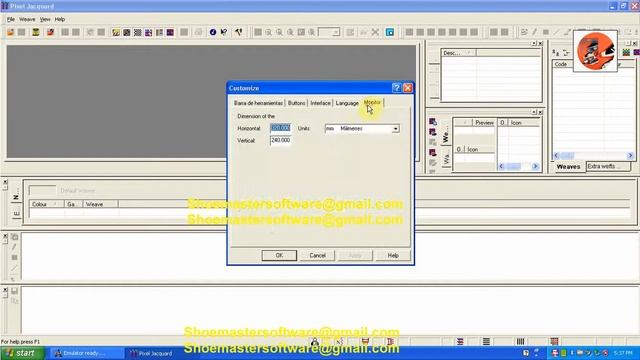Switch to the Interface tab

pyautogui.click(x=320, y=103)
